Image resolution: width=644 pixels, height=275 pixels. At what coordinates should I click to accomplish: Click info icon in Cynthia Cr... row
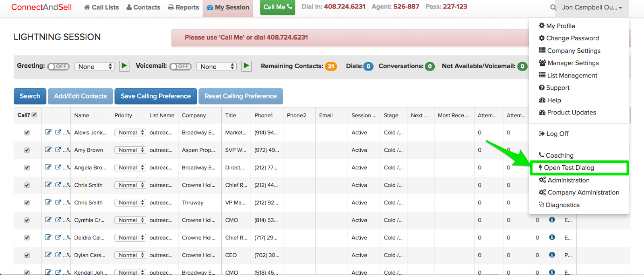[x=552, y=220]
